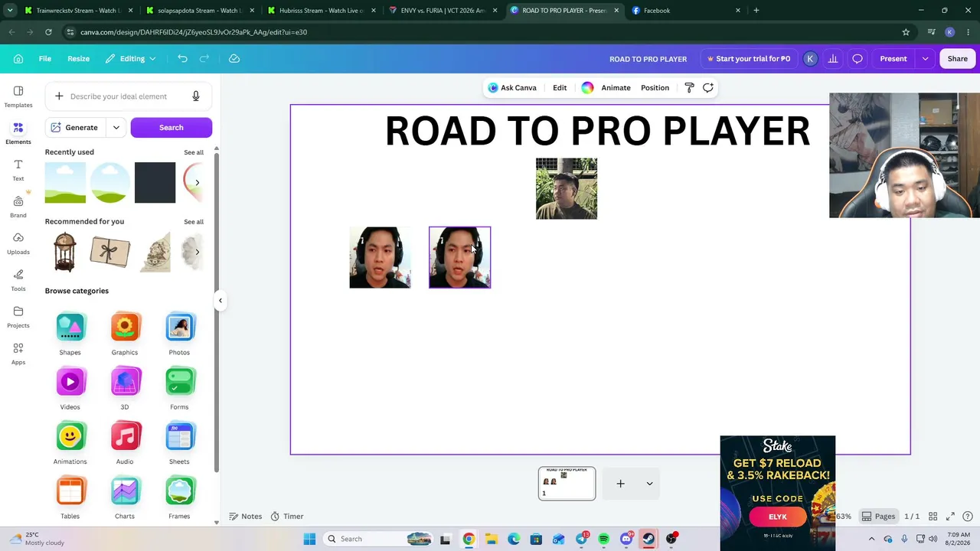Open Templates in the side panel
Image resolution: width=980 pixels, height=551 pixels.
tap(18, 96)
